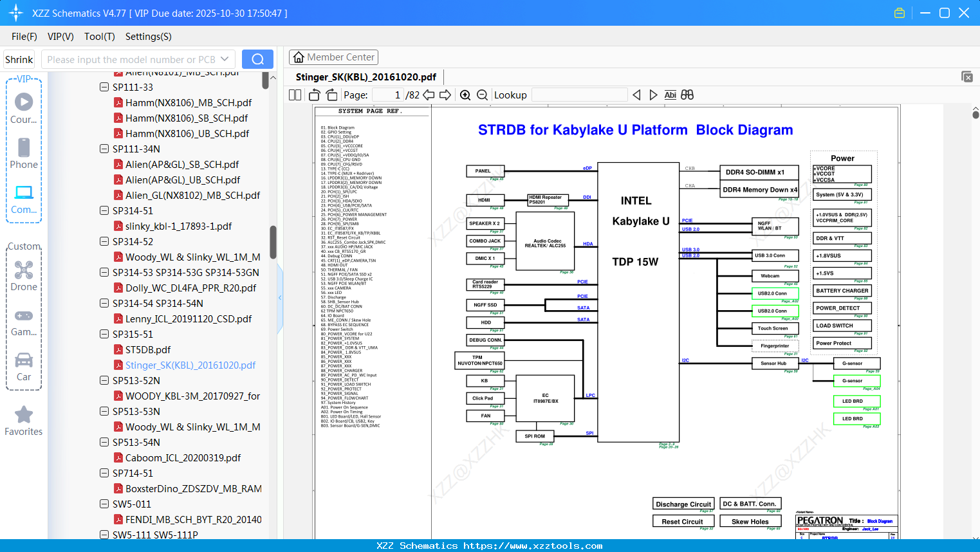The image size is (980, 552).
Task: Collapse the SP314-51 folder node
Action: click(104, 210)
